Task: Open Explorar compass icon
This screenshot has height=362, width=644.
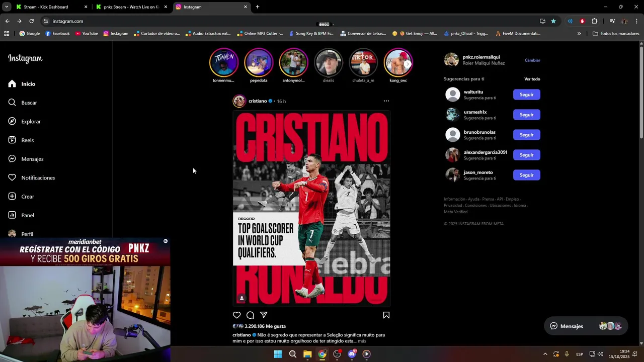Action: (12, 121)
